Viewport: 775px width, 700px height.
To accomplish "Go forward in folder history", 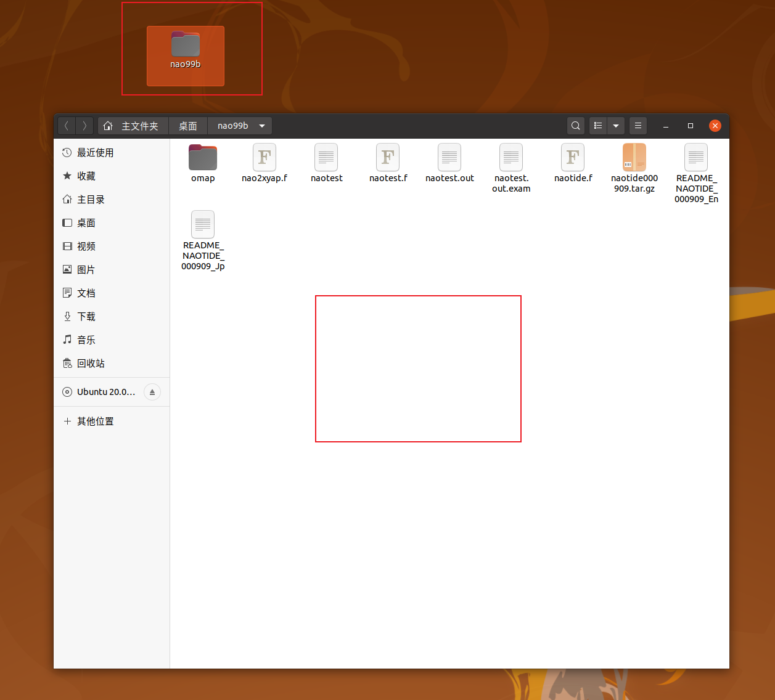I will click(84, 126).
